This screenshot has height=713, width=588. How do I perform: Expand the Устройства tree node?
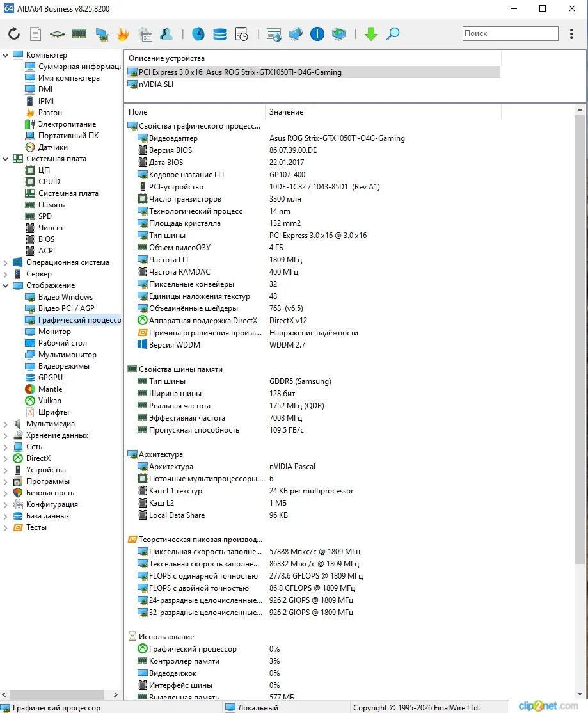6,470
